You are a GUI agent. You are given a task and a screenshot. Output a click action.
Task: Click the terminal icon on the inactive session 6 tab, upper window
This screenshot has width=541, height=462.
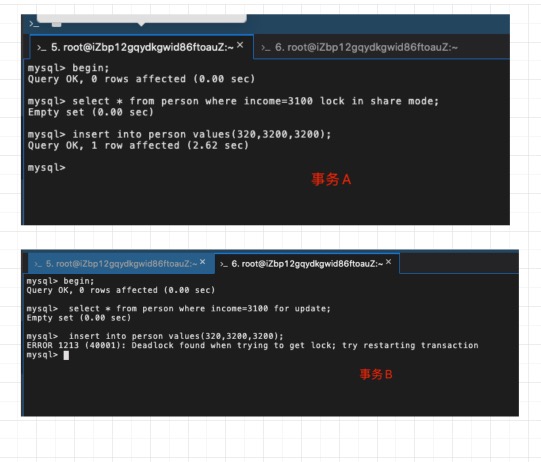click(x=265, y=48)
